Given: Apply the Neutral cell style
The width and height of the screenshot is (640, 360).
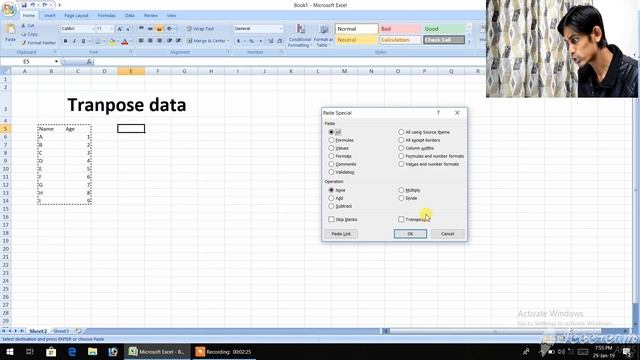Looking at the screenshot, I should (356, 40).
